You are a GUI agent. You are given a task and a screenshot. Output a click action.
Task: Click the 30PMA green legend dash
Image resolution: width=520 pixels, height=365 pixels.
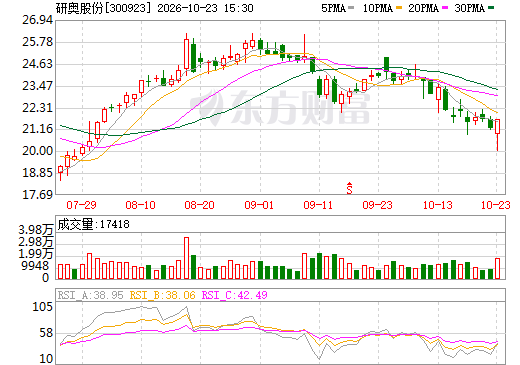491,7
